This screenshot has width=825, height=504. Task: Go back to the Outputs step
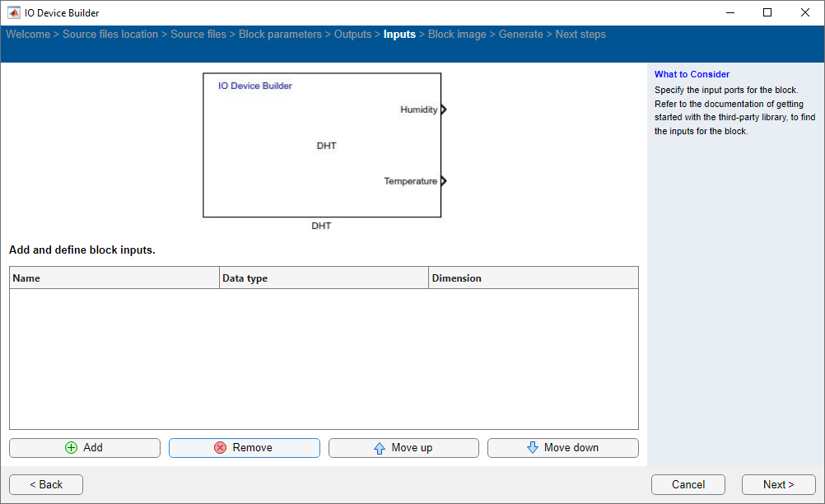pyautogui.click(x=352, y=34)
